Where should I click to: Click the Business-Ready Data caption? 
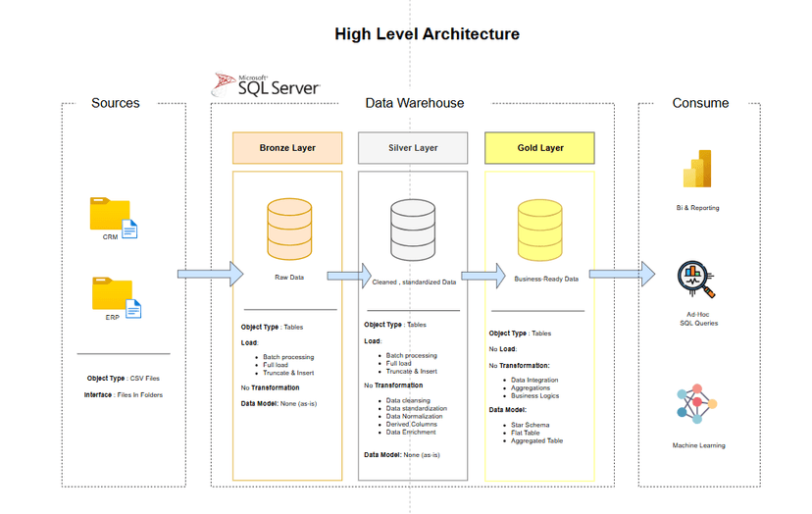coord(546,279)
